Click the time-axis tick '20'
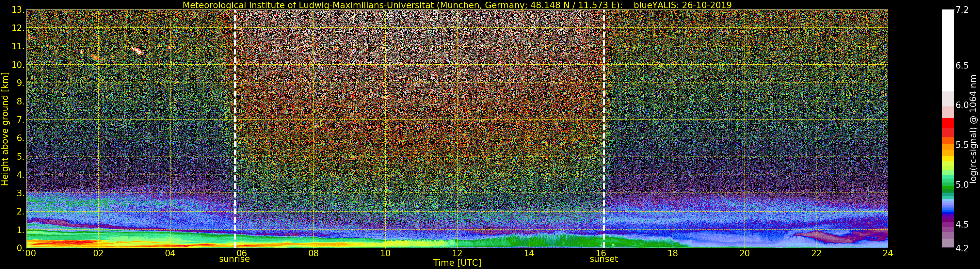Viewport: 980px width, 269px height. 744,253
